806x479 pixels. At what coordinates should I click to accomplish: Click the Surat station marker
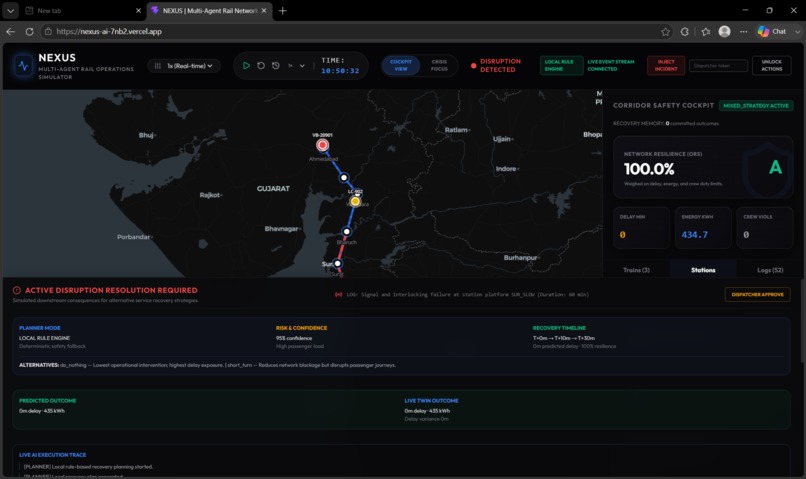click(337, 263)
